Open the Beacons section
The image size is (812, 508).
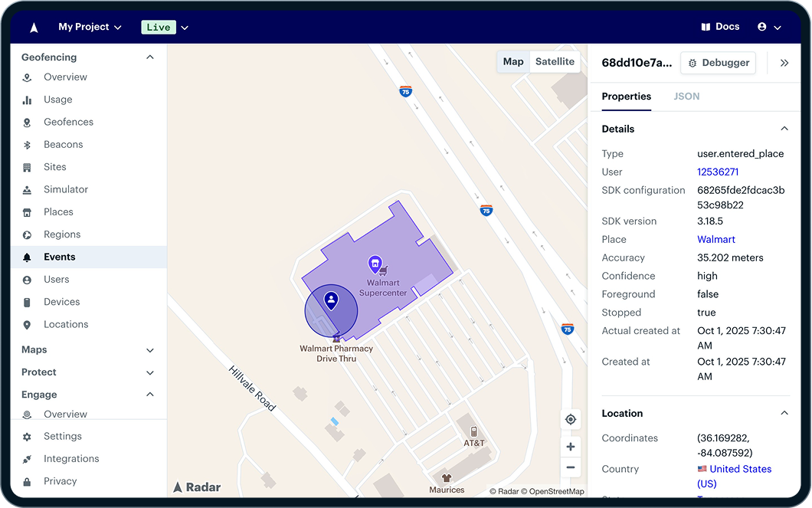point(62,144)
